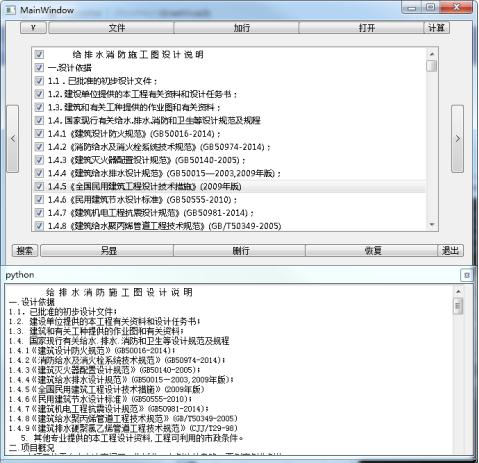Toggle checkbox for row 1.4.2 消防给水
This screenshot has width=479, height=463.
39,147
